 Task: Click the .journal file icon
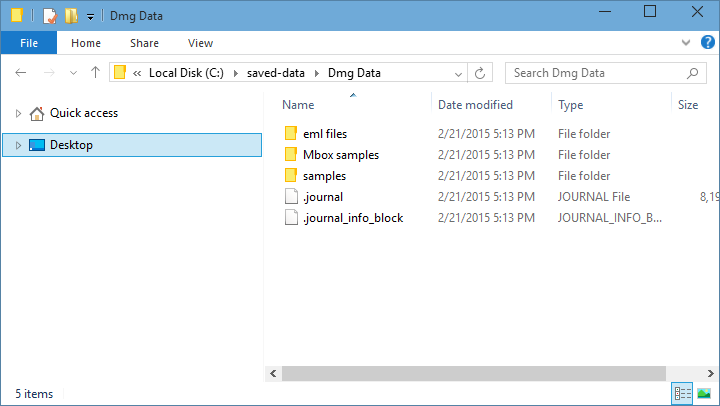[x=291, y=196]
